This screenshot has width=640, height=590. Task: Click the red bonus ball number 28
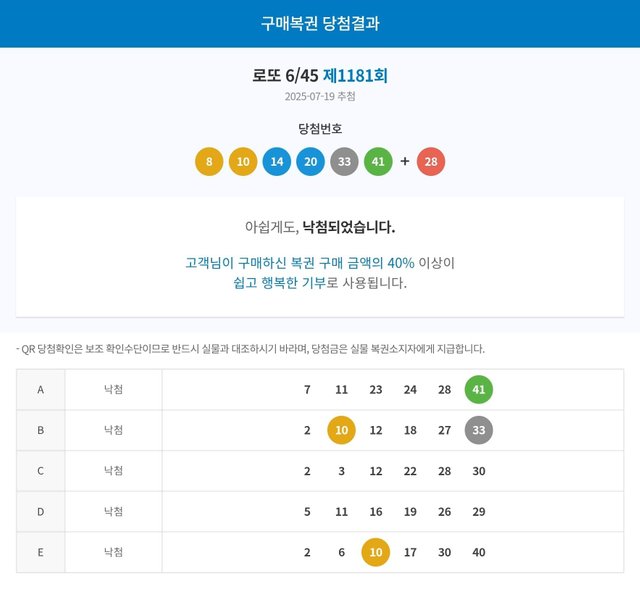431,162
